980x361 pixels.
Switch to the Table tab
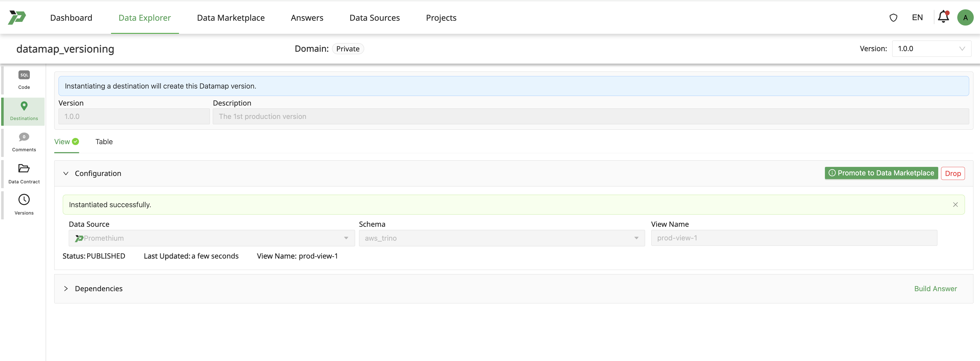point(104,142)
